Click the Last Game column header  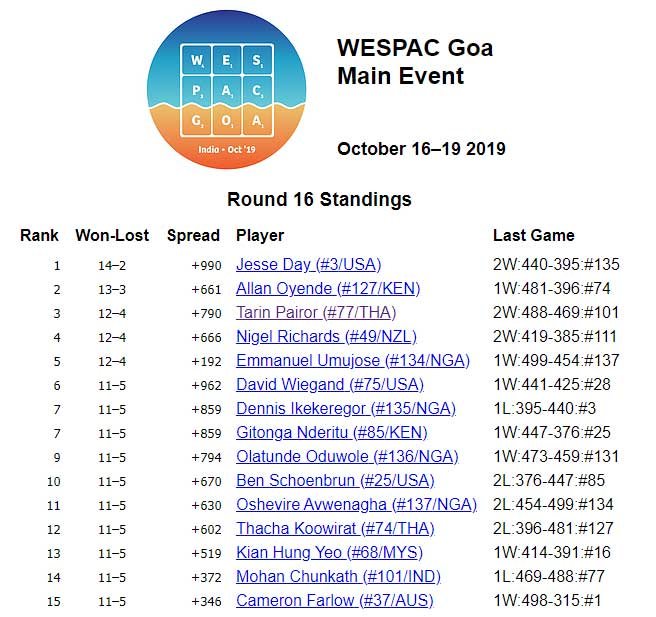pyautogui.click(x=533, y=236)
